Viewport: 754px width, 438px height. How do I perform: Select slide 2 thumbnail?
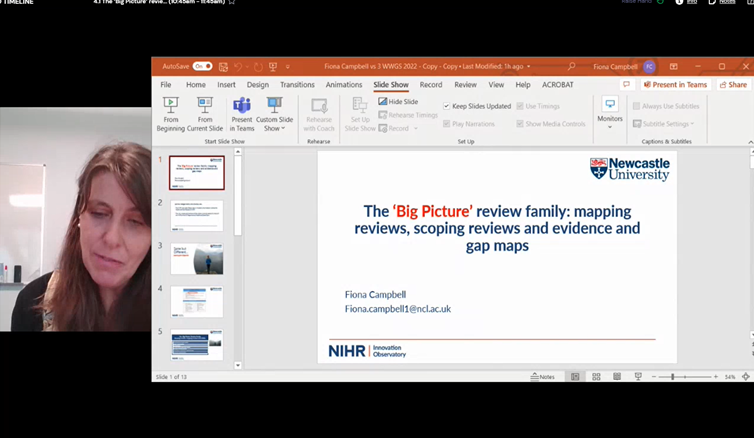click(x=197, y=216)
